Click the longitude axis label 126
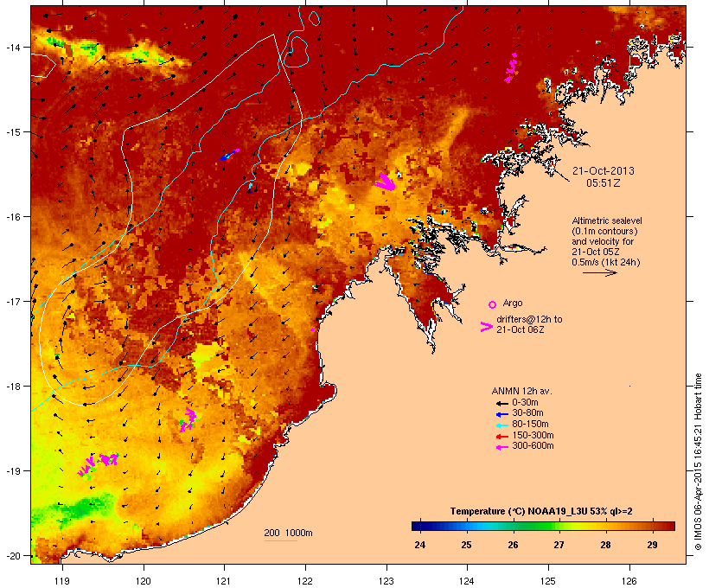 pos(629,580)
